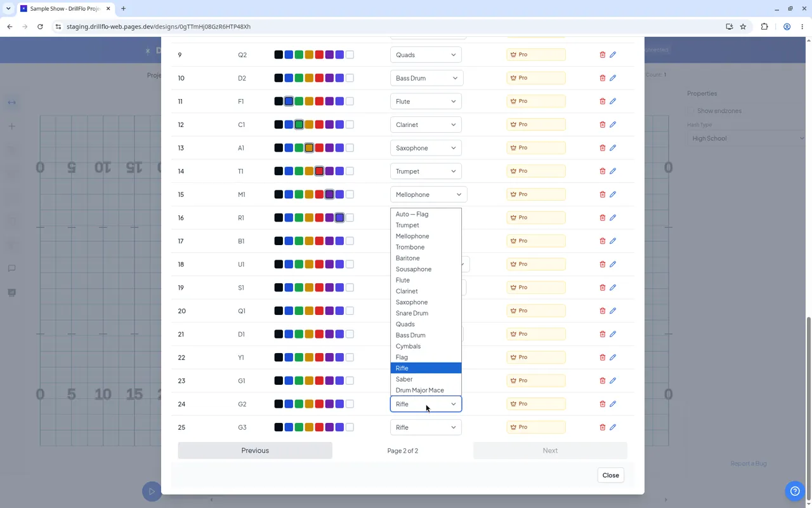This screenshot has width=812, height=508.
Task: Choose the green swatch in row 21 D1
Action: pos(299,334)
